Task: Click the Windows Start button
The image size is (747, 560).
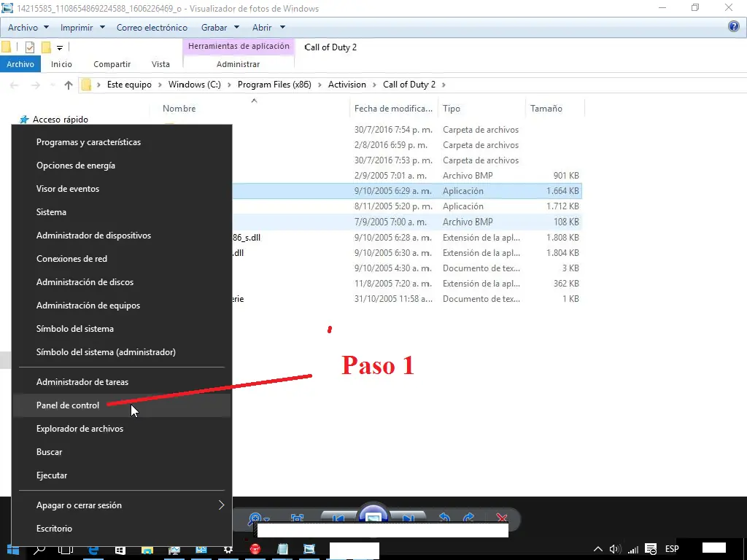Action: tap(13, 550)
